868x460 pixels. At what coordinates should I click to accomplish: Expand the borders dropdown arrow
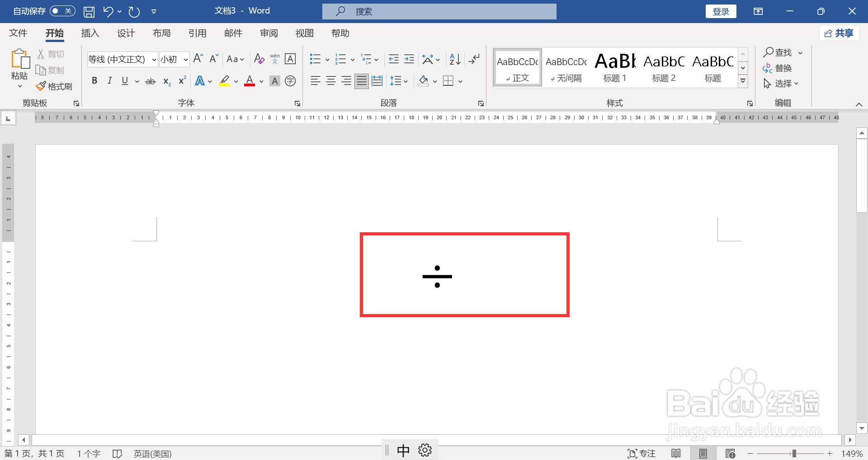click(x=460, y=82)
